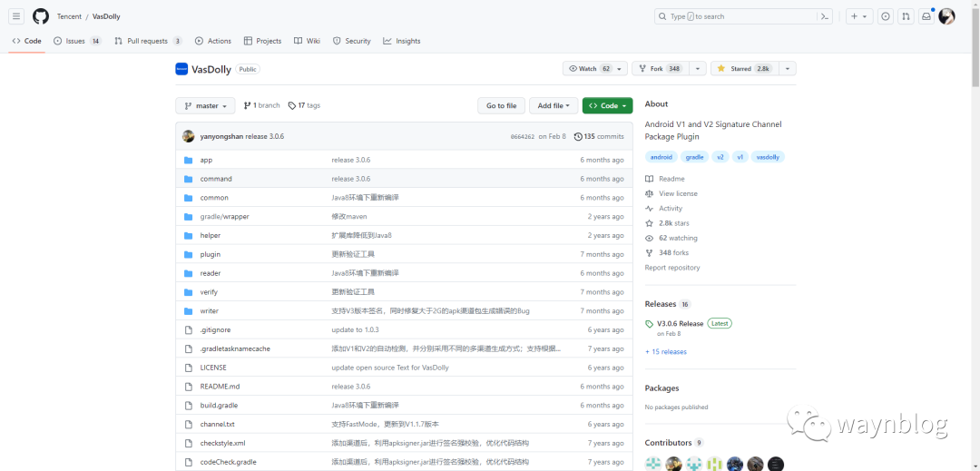Switch to the Pull requests tab
Image resolution: width=980 pixels, height=471 pixels.
pos(148,41)
